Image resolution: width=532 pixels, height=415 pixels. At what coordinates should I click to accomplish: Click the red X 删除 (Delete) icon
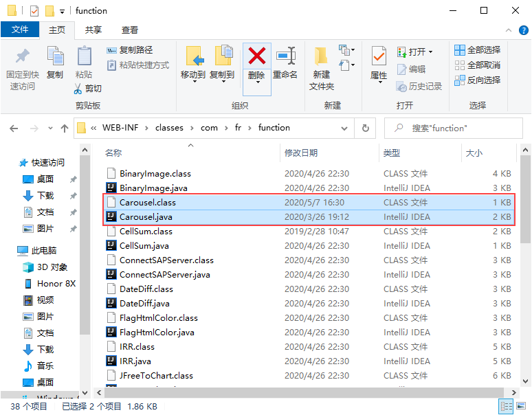tap(257, 56)
